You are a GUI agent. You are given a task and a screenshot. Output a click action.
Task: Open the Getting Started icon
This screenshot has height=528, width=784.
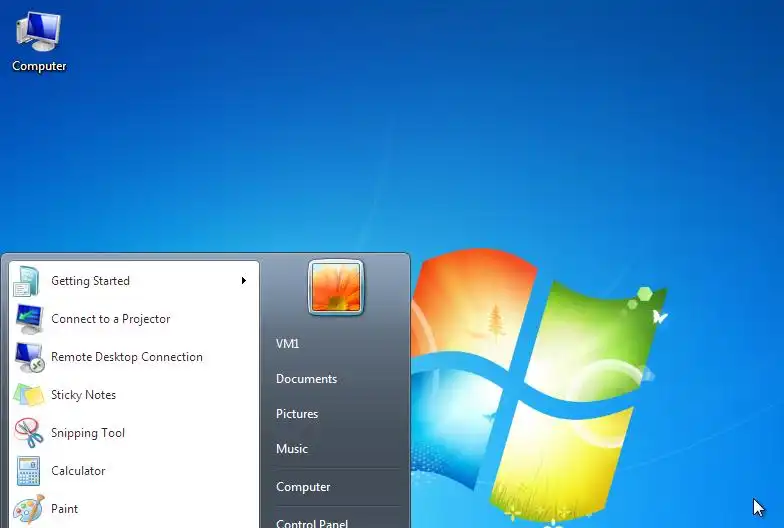pos(26,281)
